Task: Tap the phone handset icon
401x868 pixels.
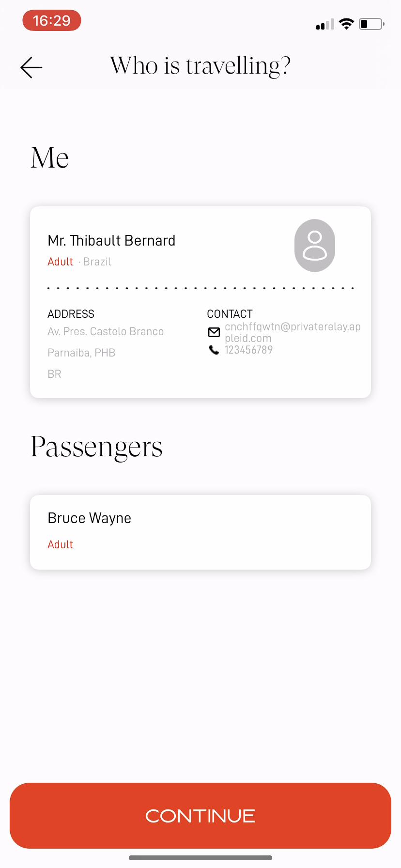Action: point(214,350)
